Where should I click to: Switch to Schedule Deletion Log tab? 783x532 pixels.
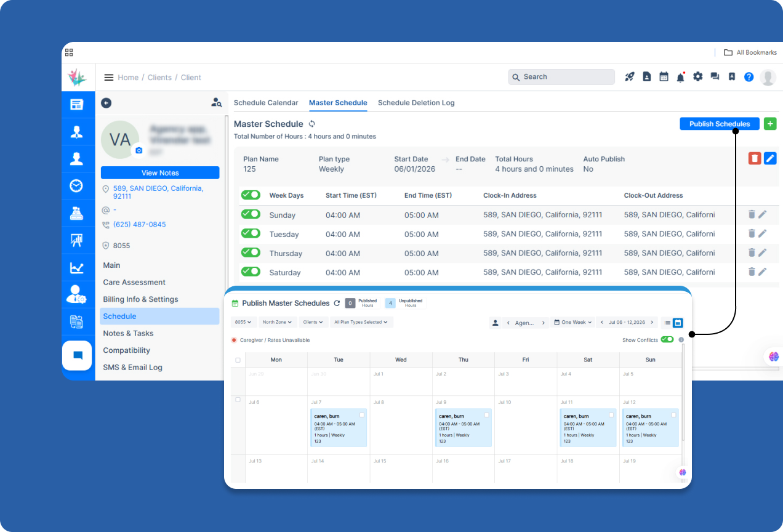tap(416, 103)
